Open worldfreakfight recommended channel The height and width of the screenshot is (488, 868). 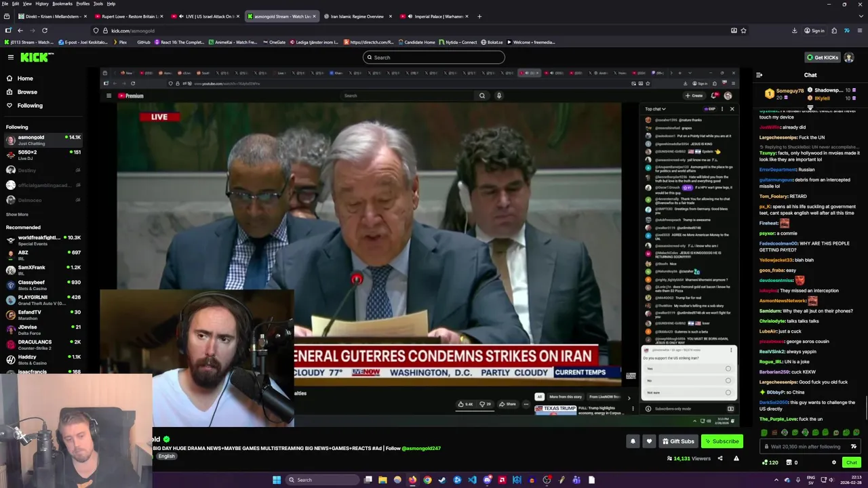43,240
